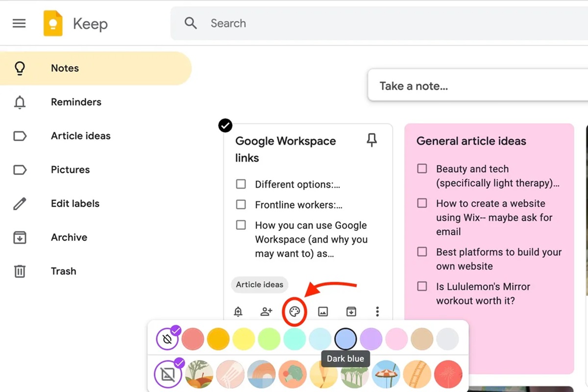Screen dimensions: 588x392
Task: Click the label icon next to Pictures
Action: click(x=20, y=170)
